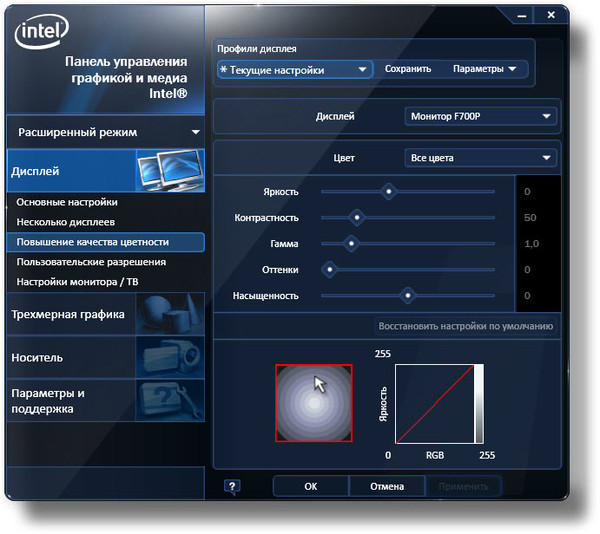Click the Яркость slider handle
The height and width of the screenshot is (534, 600).
[x=389, y=191]
